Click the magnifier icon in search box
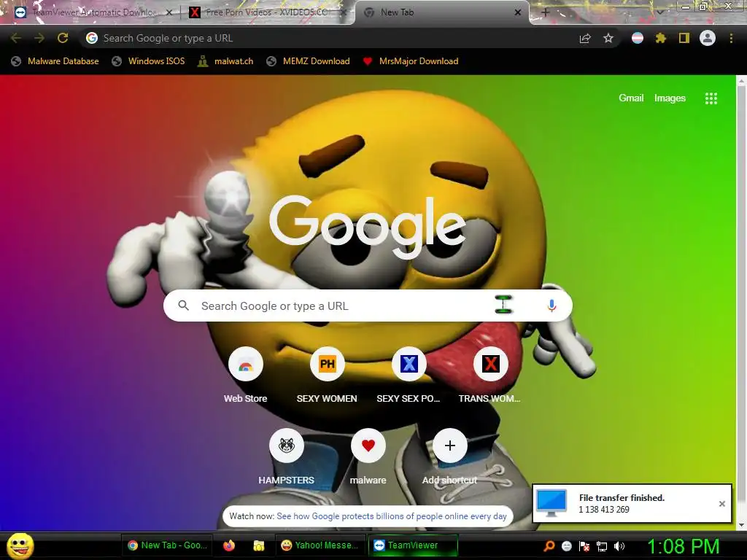 [183, 306]
